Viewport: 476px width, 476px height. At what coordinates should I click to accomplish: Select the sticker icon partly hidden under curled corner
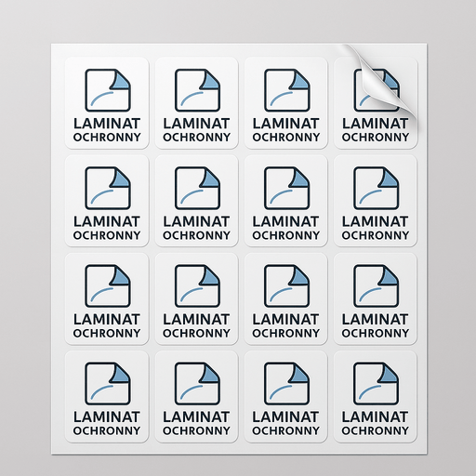point(377,90)
